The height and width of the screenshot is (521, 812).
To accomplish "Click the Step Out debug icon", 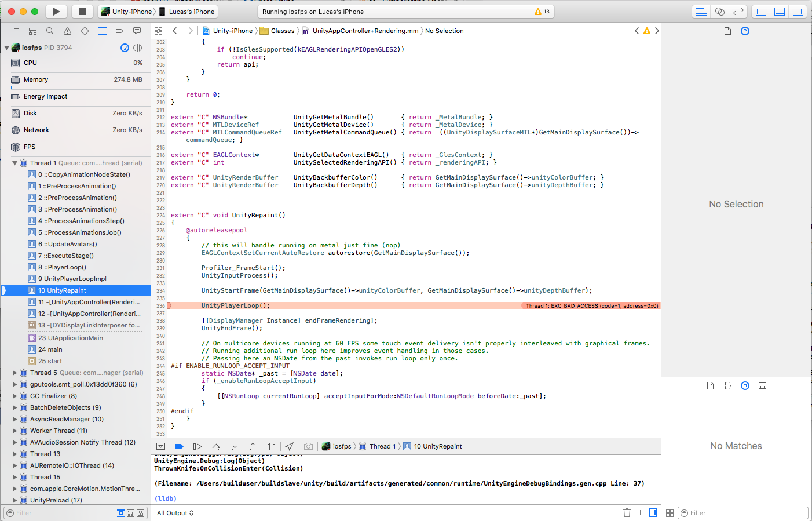I will (x=253, y=446).
